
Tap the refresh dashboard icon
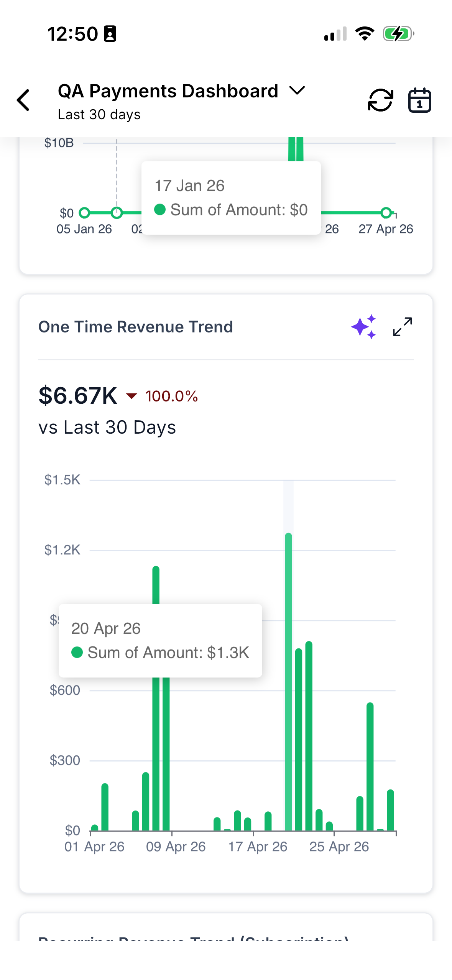(x=380, y=100)
